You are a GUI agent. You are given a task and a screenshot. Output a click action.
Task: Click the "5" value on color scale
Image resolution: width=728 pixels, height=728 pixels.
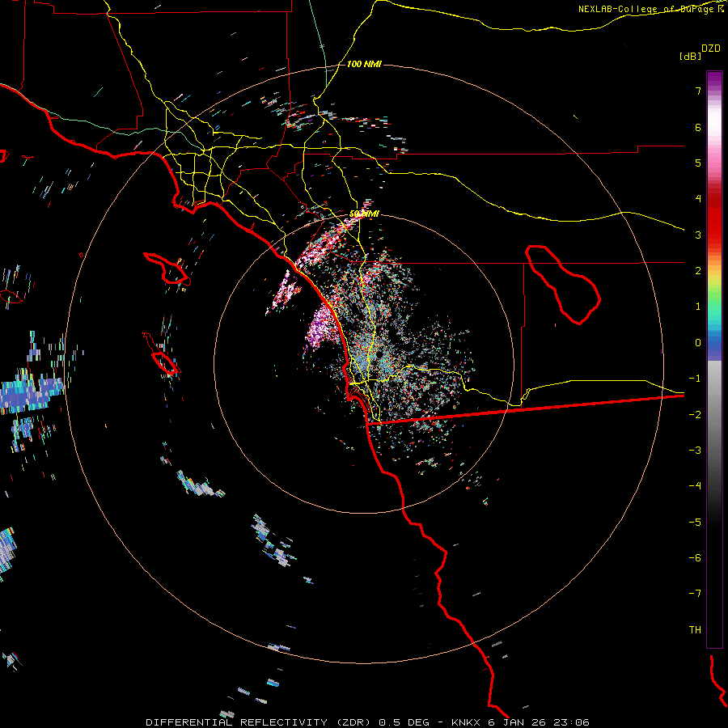click(x=698, y=163)
